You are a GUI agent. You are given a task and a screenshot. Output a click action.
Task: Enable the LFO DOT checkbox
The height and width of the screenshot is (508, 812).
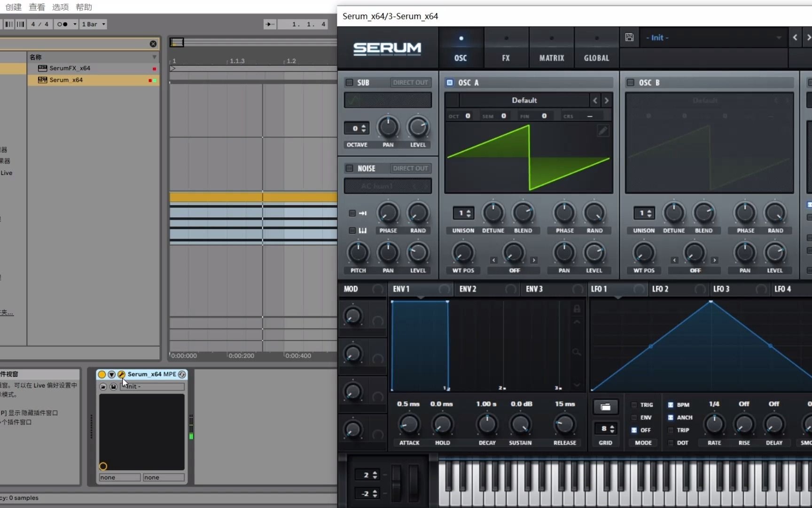[671, 443]
